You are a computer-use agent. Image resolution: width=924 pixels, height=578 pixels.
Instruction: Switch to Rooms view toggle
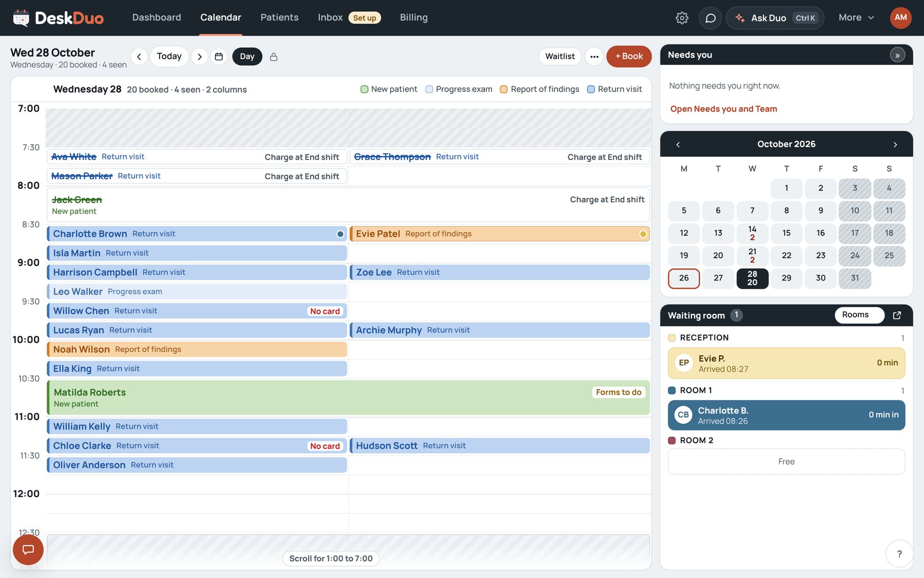[859, 315]
